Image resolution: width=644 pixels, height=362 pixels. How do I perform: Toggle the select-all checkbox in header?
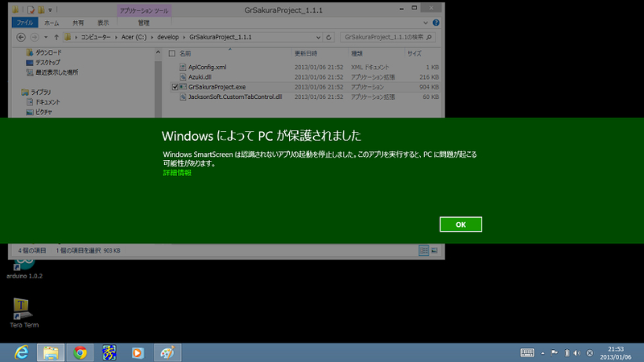click(x=172, y=53)
